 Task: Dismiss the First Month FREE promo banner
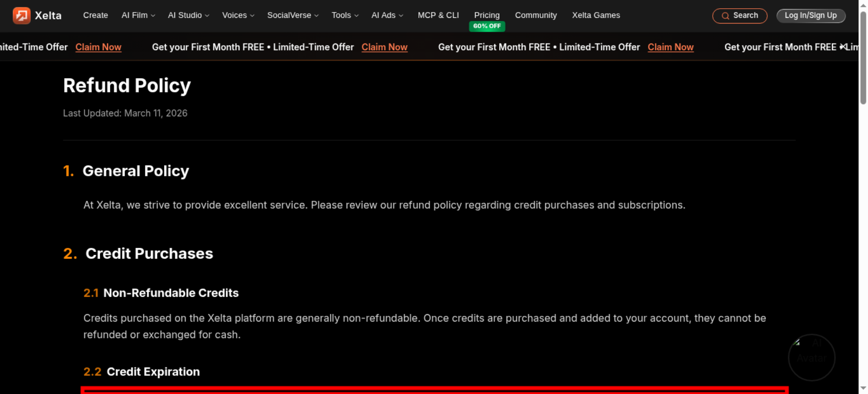(x=842, y=46)
